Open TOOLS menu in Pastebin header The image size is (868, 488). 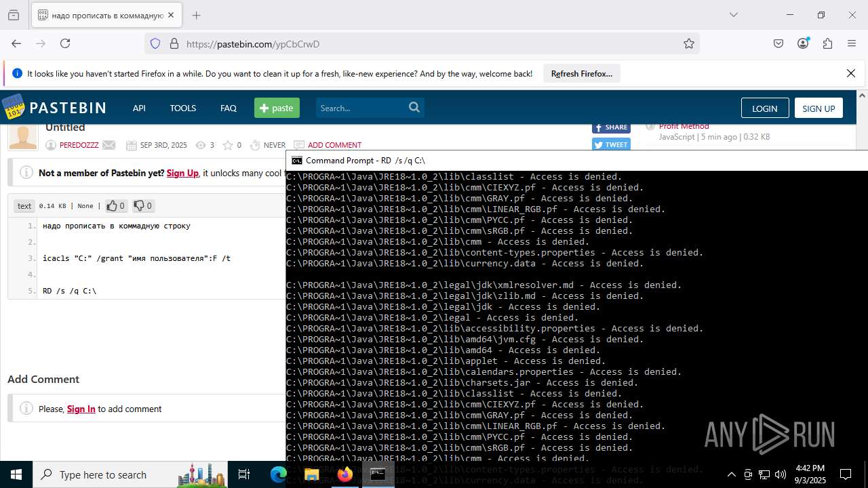coord(182,108)
